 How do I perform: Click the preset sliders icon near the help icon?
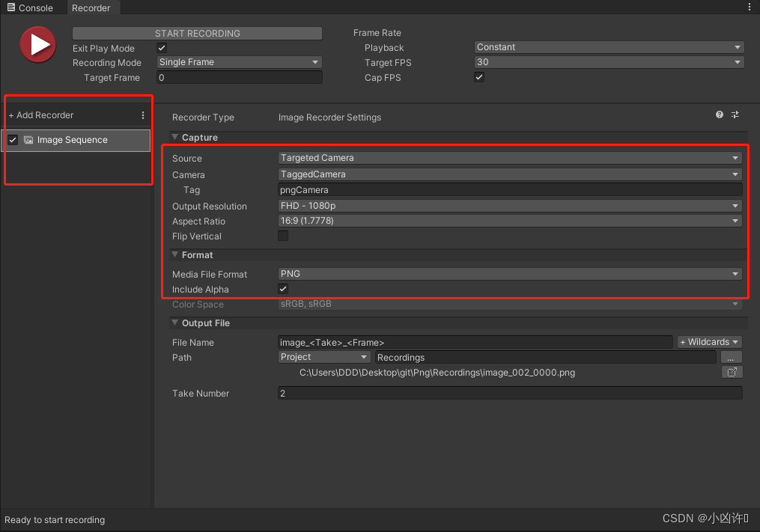(x=735, y=114)
